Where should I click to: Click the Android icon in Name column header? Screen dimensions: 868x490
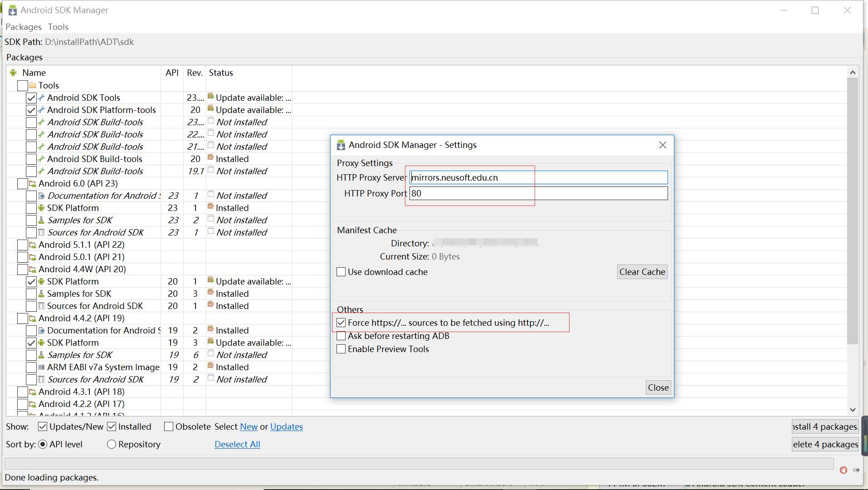click(13, 73)
